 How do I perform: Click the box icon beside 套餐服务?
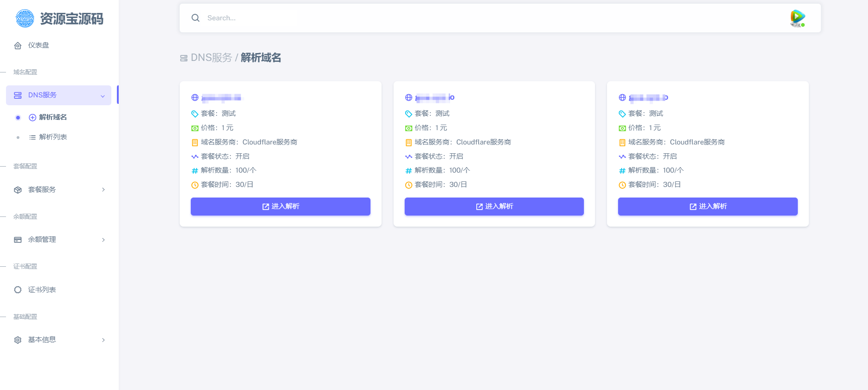pos(18,190)
